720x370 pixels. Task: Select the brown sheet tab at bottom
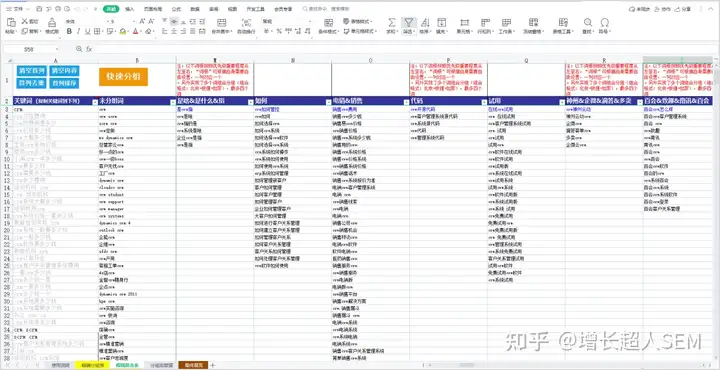(x=193, y=365)
